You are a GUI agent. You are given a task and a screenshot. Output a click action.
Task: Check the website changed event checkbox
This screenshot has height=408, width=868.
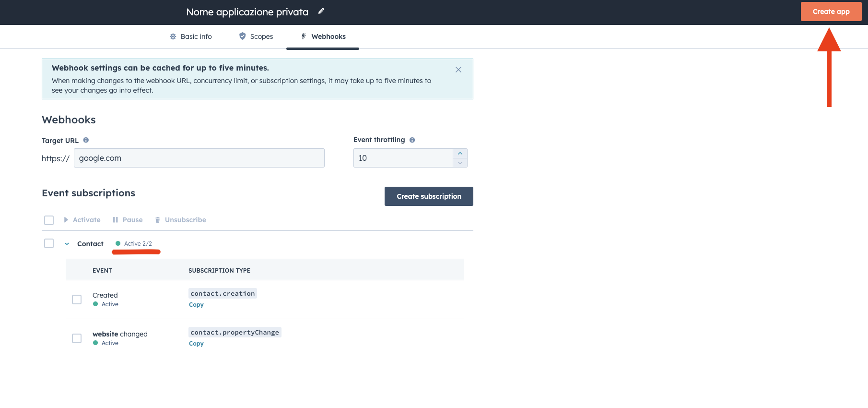[x=77, y=338]
